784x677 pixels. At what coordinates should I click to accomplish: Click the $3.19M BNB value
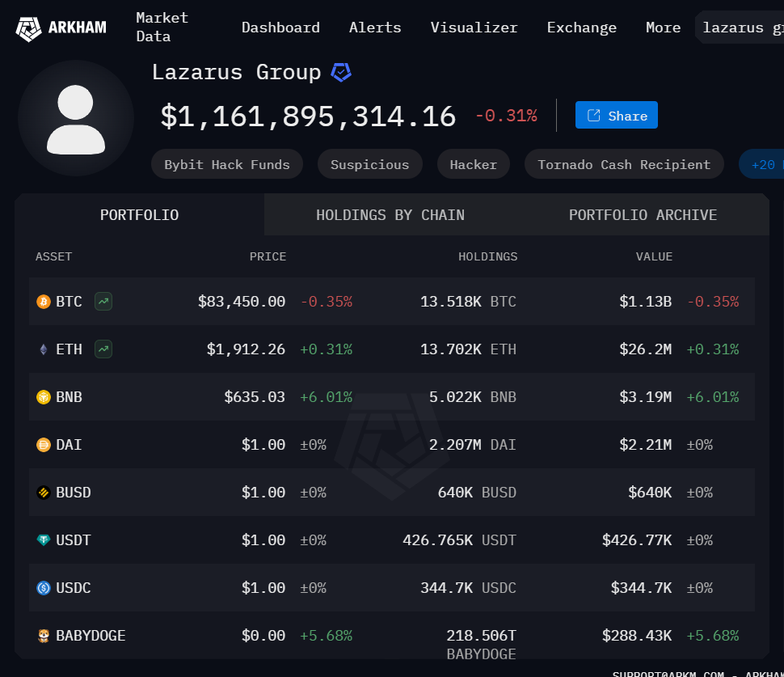click(646, 397)
